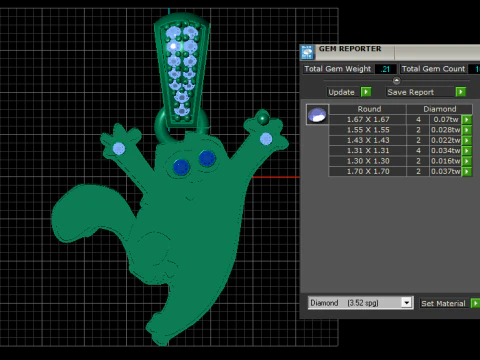480x360 pixels.
Task: Click the gem on the cat's right paw
Action: [266, 139]
